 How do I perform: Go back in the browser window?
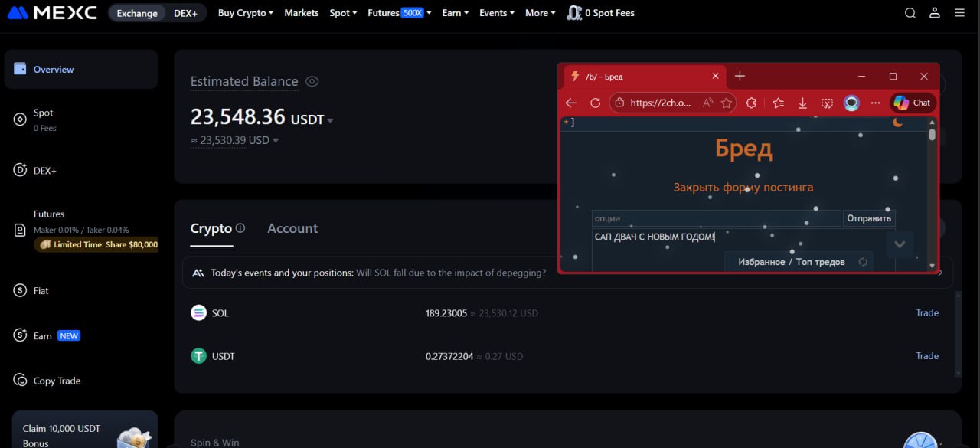pos(571,103)
